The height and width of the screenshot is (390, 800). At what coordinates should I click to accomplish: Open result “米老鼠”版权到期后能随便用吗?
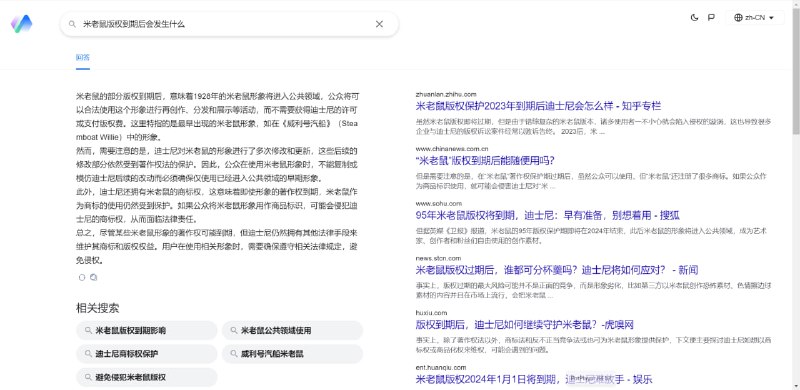click(x=485, y=161)
